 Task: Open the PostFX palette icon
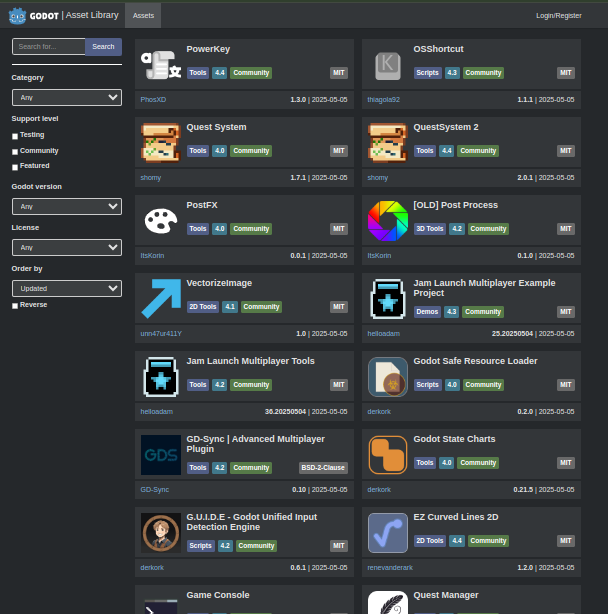[161, 220]
